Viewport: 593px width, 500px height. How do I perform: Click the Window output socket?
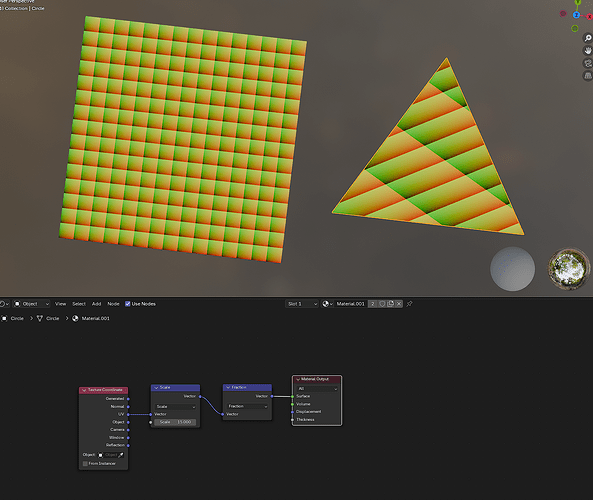click(x=128, y=438)
